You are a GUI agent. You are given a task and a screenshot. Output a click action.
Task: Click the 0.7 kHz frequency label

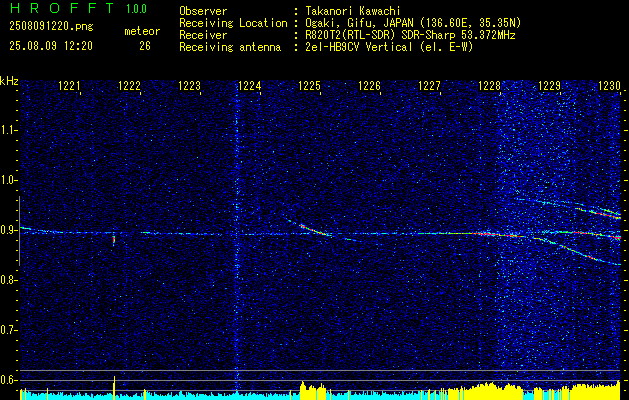pos(8,330)
